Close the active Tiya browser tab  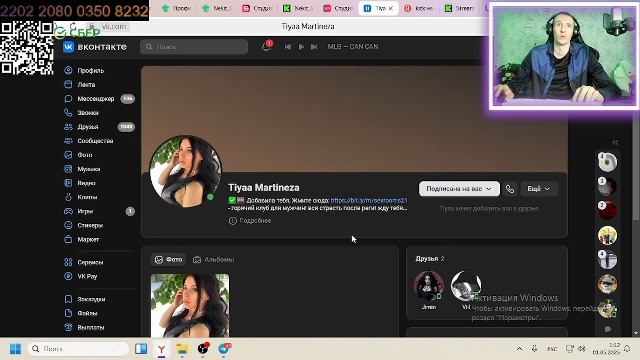coord(391,8)
